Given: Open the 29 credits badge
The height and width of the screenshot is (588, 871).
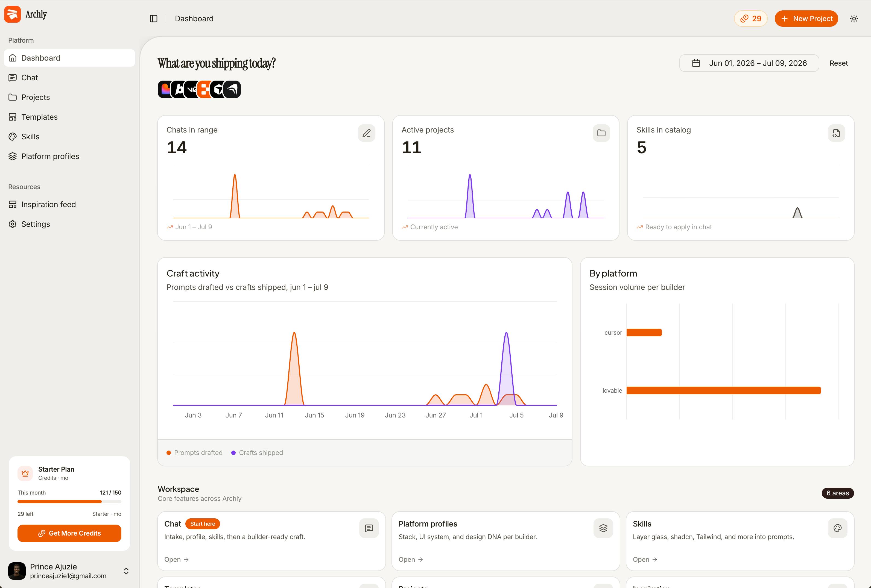Looking at the screenshot, I should click(750, 19).
